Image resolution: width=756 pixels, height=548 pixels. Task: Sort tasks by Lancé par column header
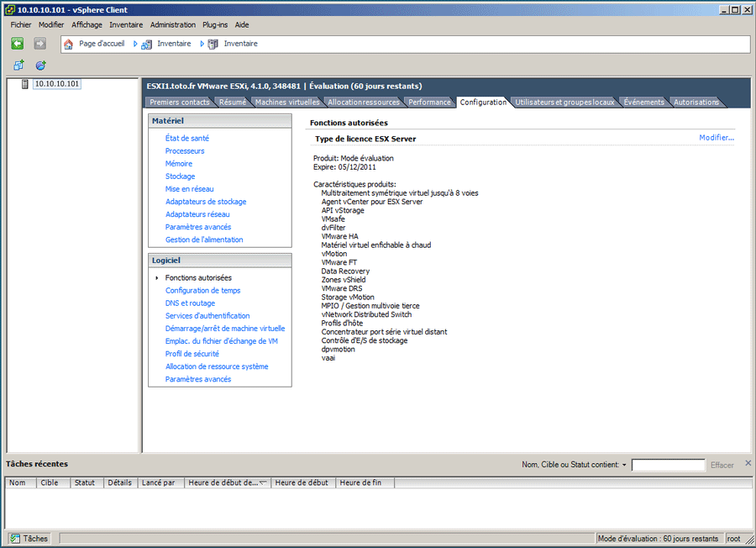[x=161, y=482]
